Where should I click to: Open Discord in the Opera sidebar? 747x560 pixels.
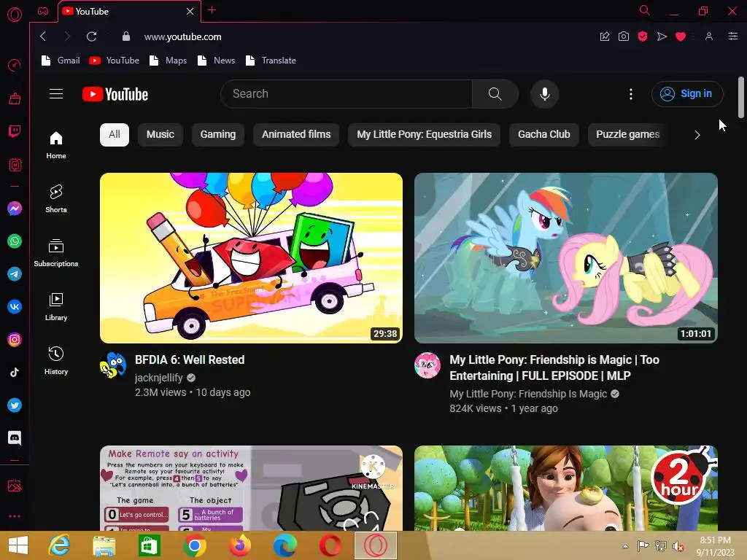coord(15,437)
